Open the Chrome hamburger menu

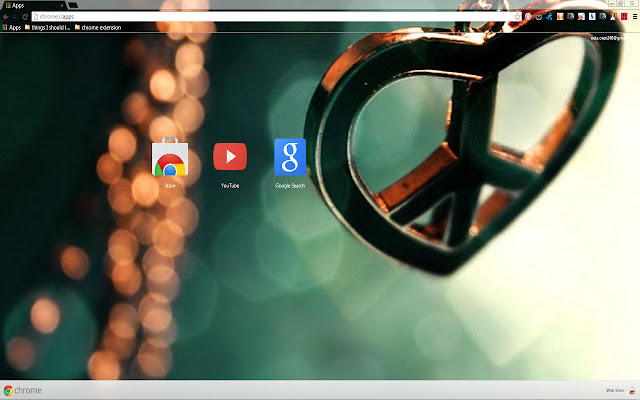pos(635,17)
